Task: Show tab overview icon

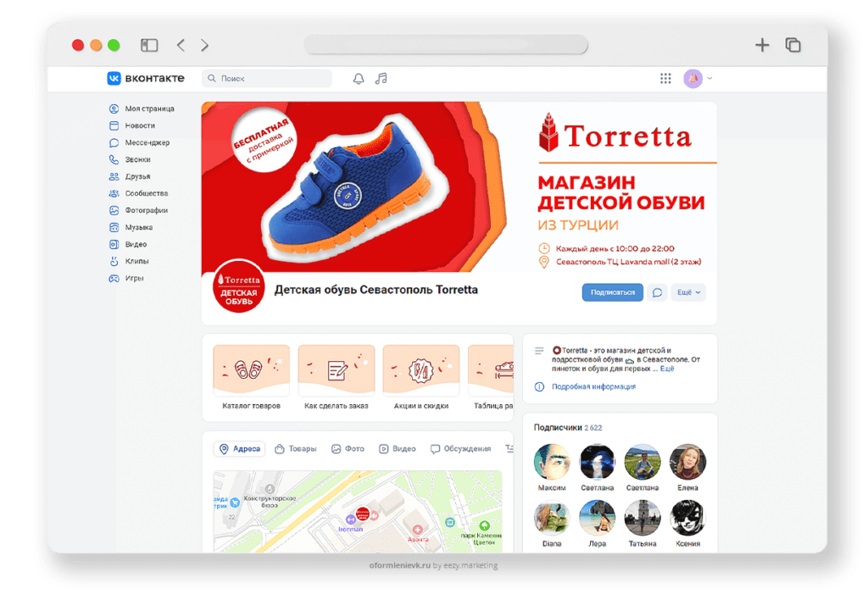Action: click(x=793, y=45)
